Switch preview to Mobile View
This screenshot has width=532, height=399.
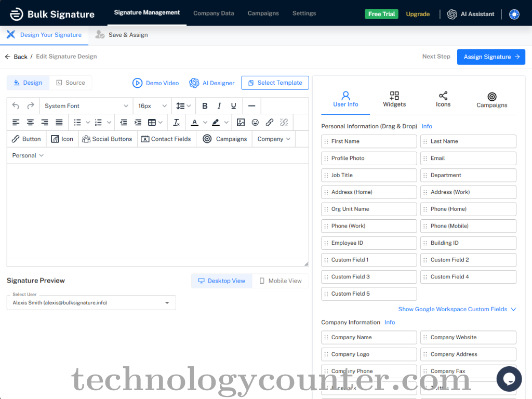click(x=281, y=281)
